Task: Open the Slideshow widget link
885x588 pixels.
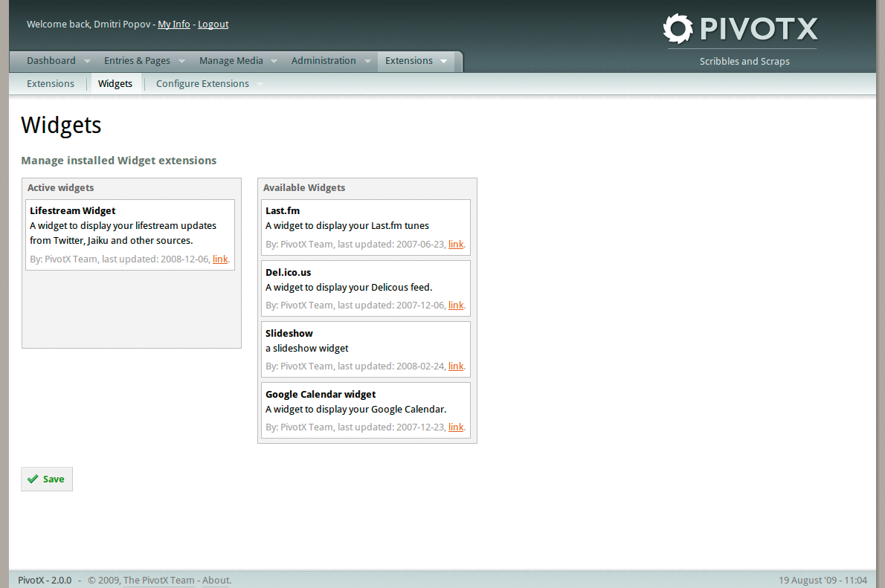Action: [456, 366]
